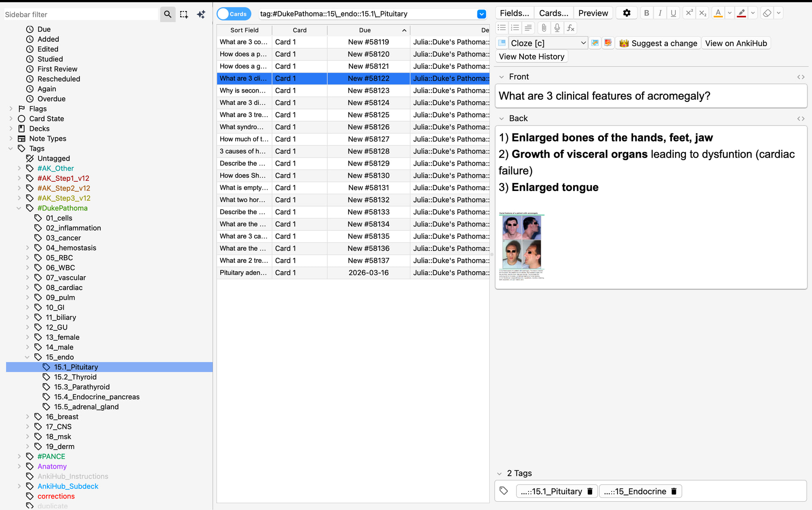Viewport: 812px width, 510px height.
Task: Activate the sidebar selection tool icon
Action: pyautogui.click(x=184, y=14)
